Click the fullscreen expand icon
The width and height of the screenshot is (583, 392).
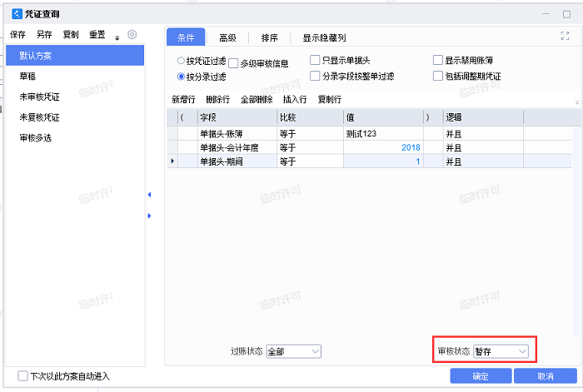pos(566,37)
